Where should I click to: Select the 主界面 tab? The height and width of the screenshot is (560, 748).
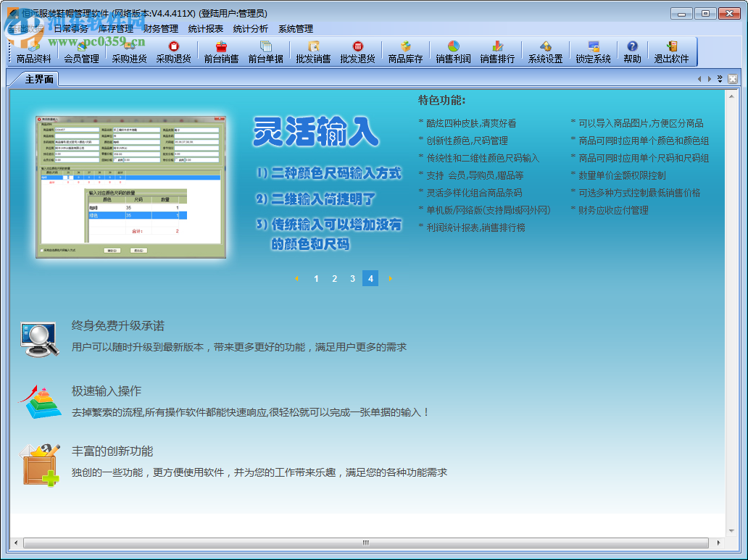(x=38, y=79)
